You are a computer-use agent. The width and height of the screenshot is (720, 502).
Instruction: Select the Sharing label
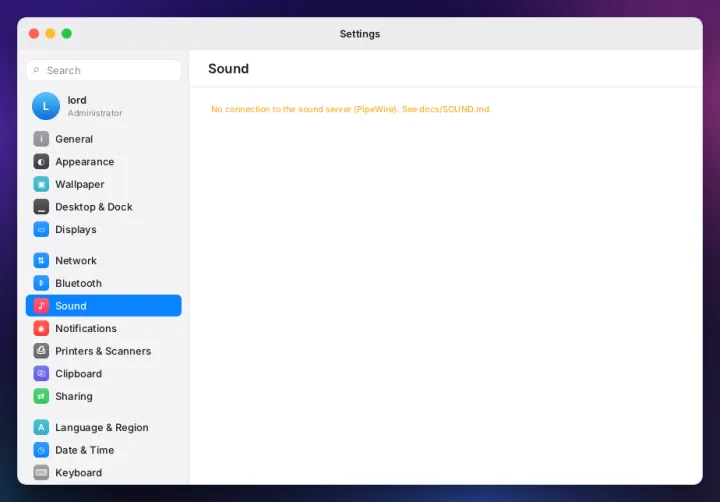(73, 396)
